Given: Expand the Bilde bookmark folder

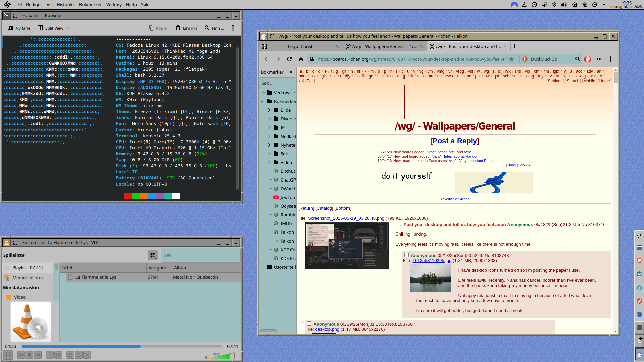Looking at the screenshot, I should 269,110.
